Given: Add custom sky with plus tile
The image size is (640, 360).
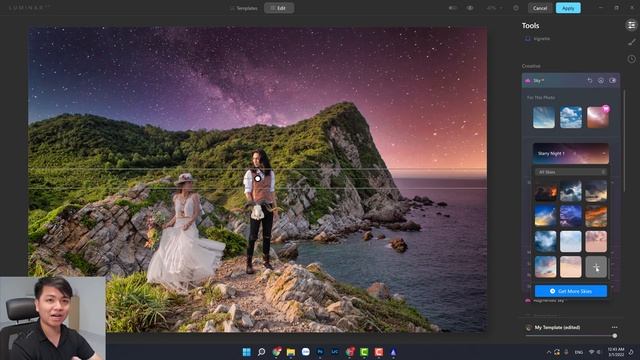Looking at the screenshot, I should pyautogui.click(x=596, y=267).
